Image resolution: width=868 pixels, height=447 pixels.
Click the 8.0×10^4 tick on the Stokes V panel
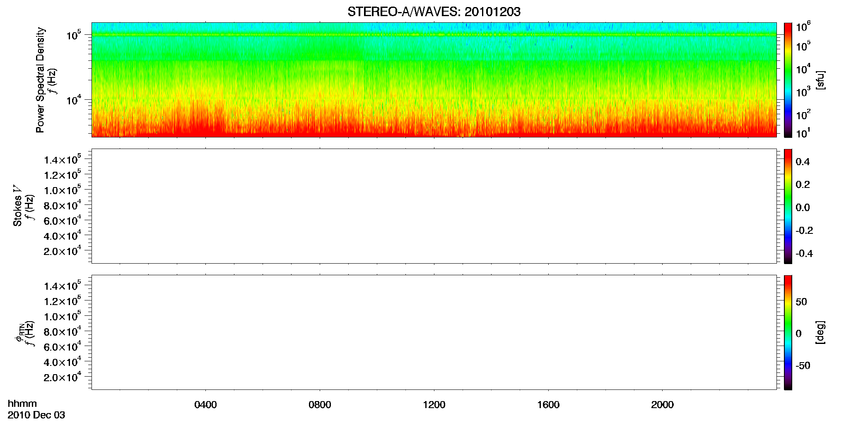(63, 205)
